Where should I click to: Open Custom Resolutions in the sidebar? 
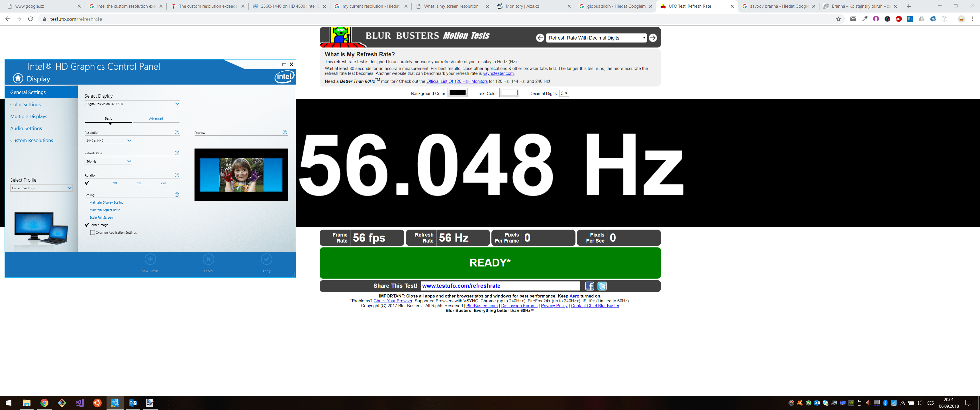32,140
